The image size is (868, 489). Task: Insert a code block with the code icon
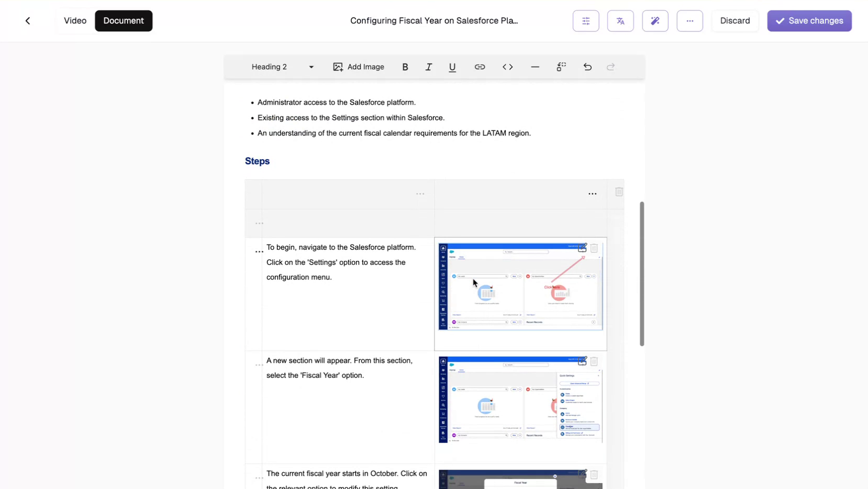(x=507, y=66)
